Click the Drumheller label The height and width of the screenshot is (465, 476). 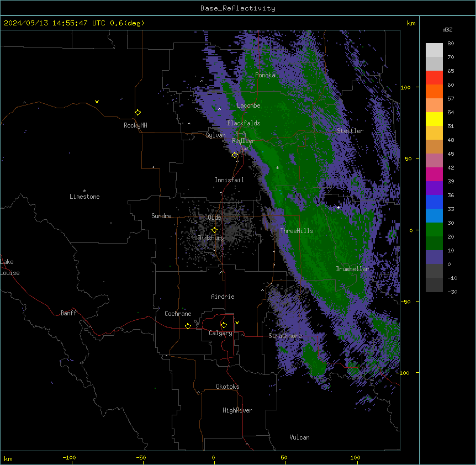click(352, 269)
